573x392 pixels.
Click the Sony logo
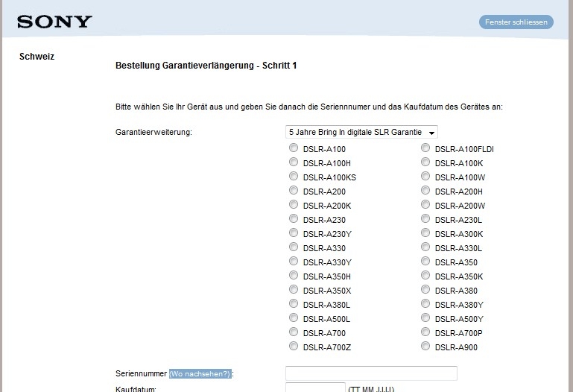click(54, 22)
